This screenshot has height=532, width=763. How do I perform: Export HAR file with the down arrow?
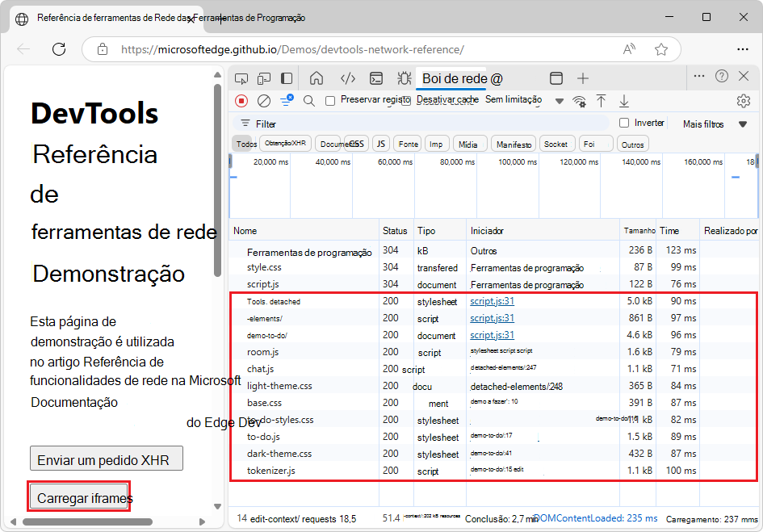coord(623,100)
